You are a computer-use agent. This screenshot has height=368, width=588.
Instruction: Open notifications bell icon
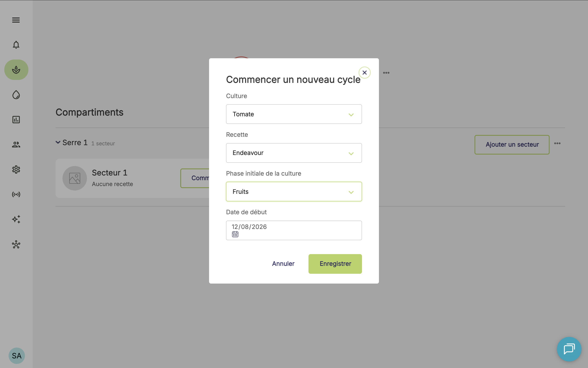point(16,45)
